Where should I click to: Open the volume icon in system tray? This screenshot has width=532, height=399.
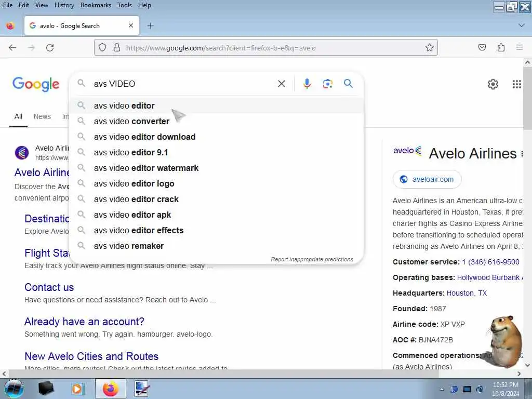pos(480,389)
